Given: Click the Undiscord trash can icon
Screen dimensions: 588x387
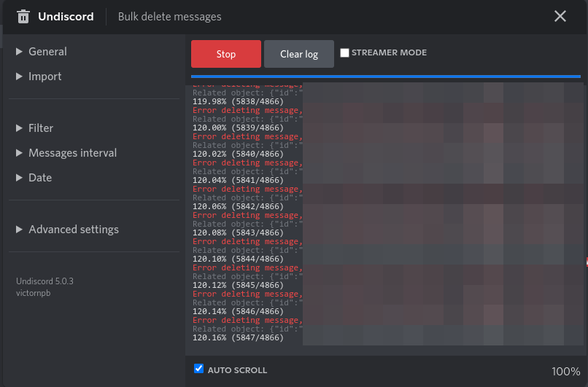Looking at the screenshot, I should 23,17.
